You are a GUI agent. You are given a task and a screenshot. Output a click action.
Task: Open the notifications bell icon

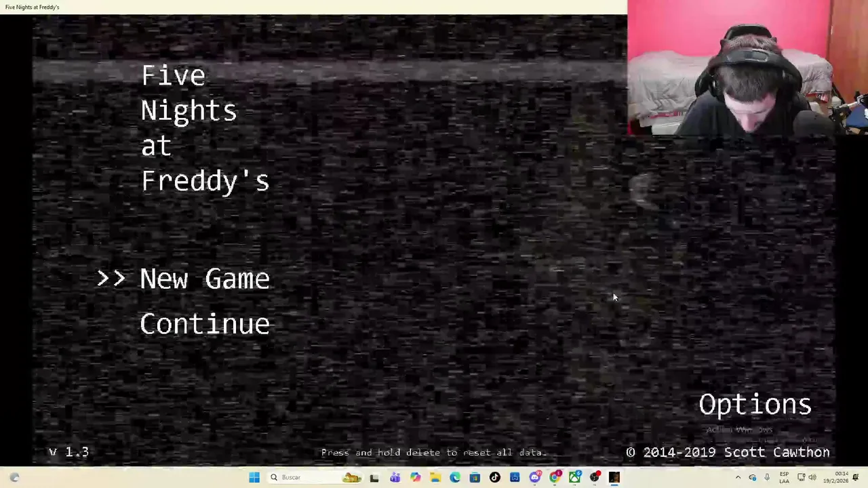[x=856, y=477]
